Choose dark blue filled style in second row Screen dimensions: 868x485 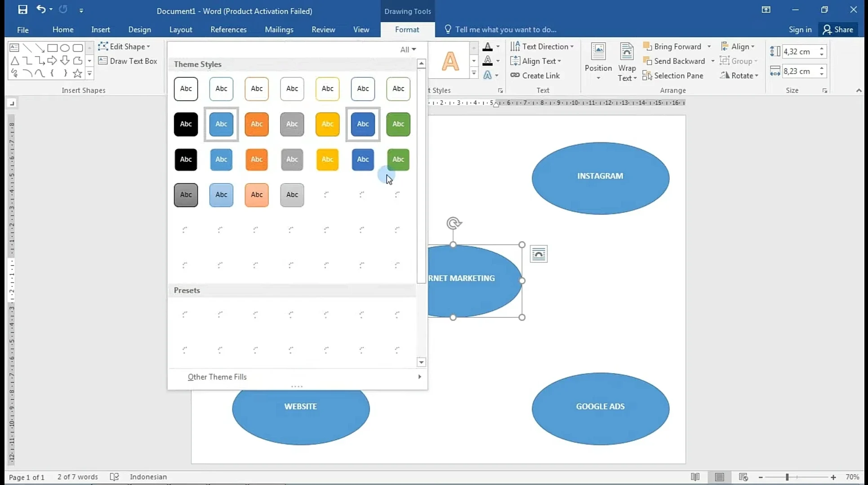(363, 124)
